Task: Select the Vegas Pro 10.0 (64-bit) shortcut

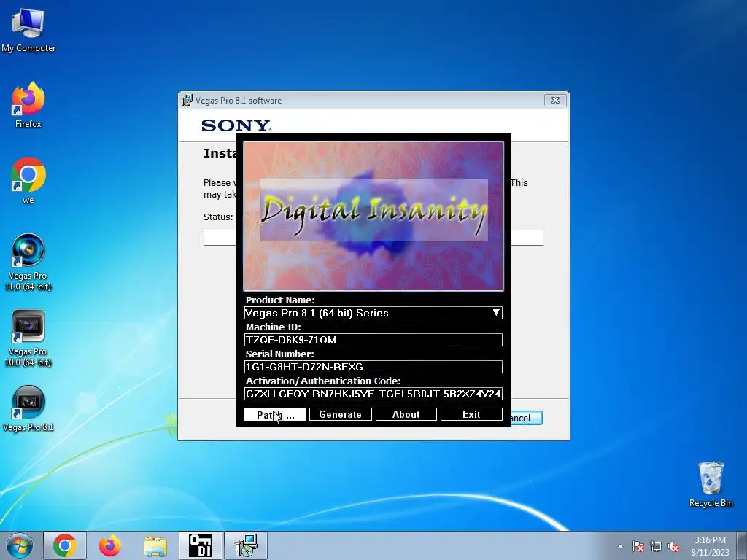Action: pos(28,338)
